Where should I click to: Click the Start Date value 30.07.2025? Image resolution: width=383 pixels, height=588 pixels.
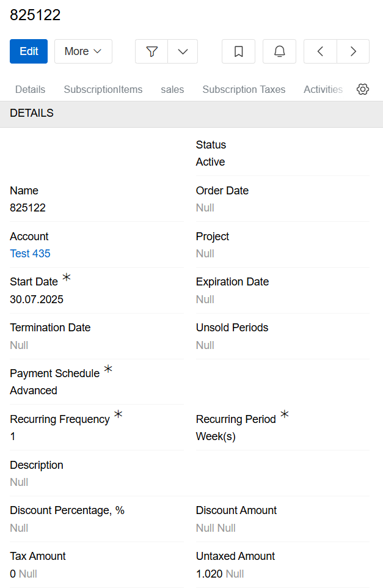pyautogui.click(x=37, y=299)
